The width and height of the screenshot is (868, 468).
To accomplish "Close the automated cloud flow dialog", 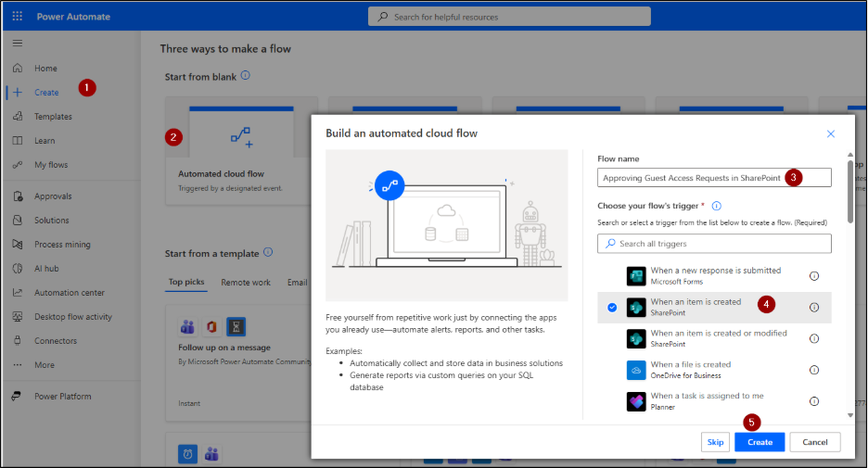I will 831,134.
